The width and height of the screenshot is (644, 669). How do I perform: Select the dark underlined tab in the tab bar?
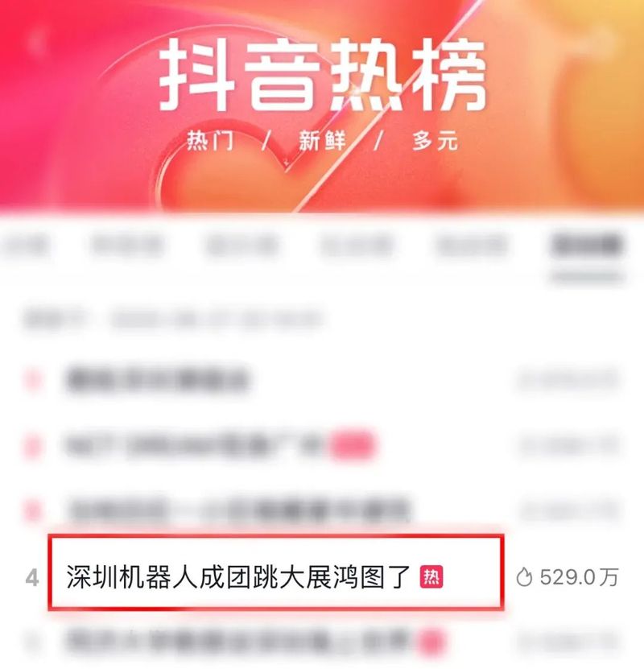click(x=586, y=246)
